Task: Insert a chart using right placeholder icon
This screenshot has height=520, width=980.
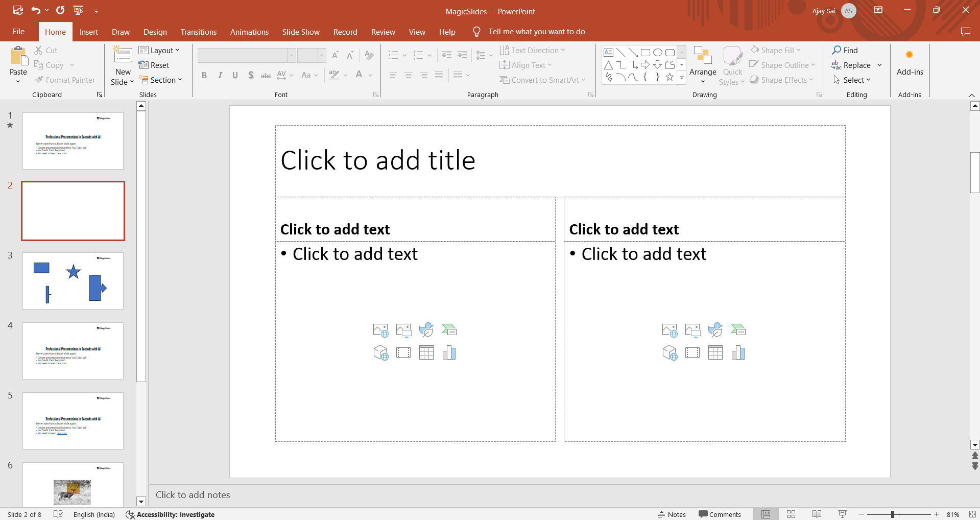Action: point(738,352)
